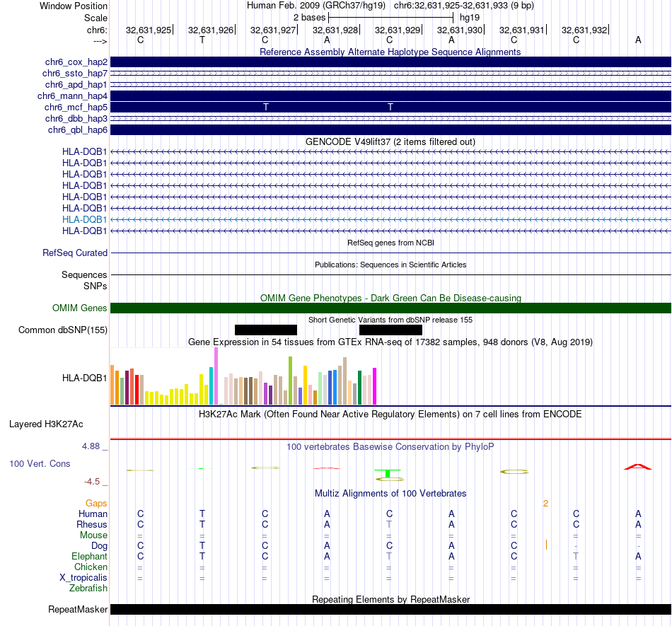Image resolution: width=672 pixels, height=626 pixels.
Task: Open RefSeq genes from NCBI title
Action: point(390,243)
